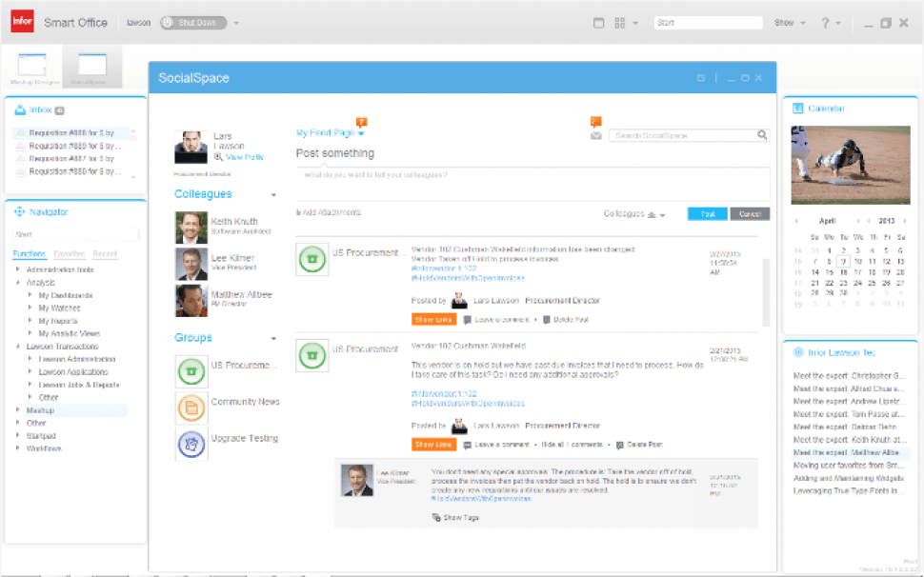Click the SocialSpace search magnifier icon
The height and width of the screenshot is (577, 924).
(762, 135)
